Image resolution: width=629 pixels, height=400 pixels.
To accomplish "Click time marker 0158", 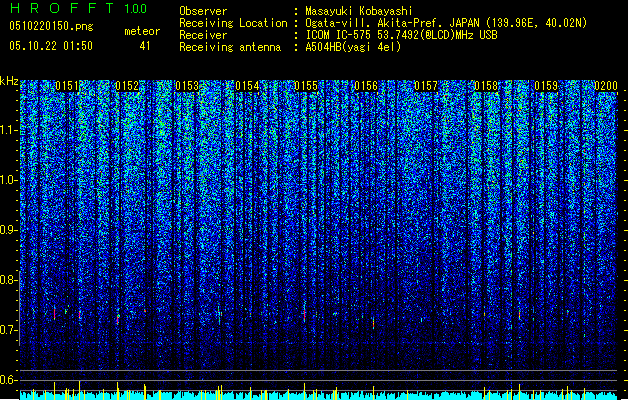I will [486, 86].
